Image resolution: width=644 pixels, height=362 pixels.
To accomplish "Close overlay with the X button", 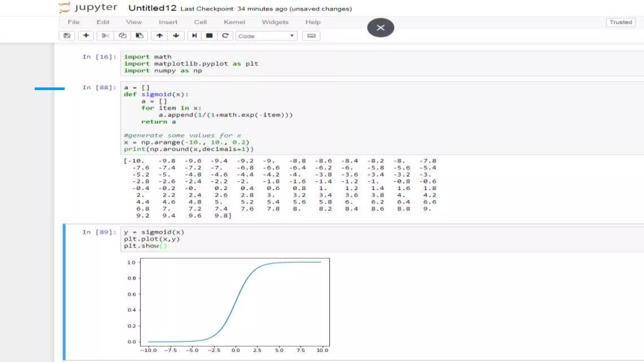I will pos(380,28).
